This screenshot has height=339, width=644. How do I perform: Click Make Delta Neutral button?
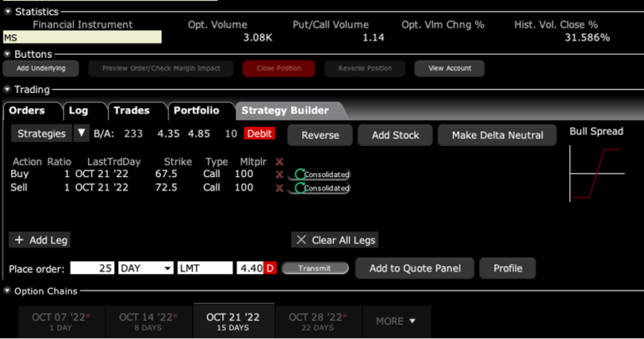tap(497, 135)
